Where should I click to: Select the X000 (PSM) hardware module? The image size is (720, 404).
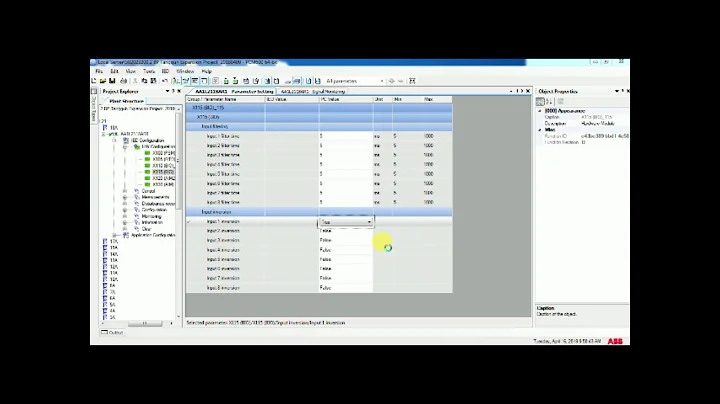[163, 153]
